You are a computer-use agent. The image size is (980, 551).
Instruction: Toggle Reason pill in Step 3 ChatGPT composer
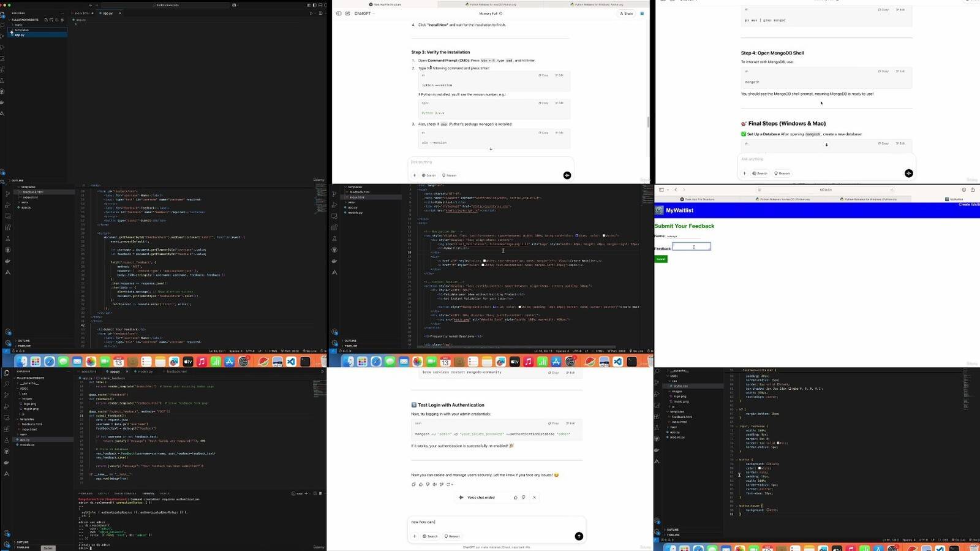tap(450, 175)
